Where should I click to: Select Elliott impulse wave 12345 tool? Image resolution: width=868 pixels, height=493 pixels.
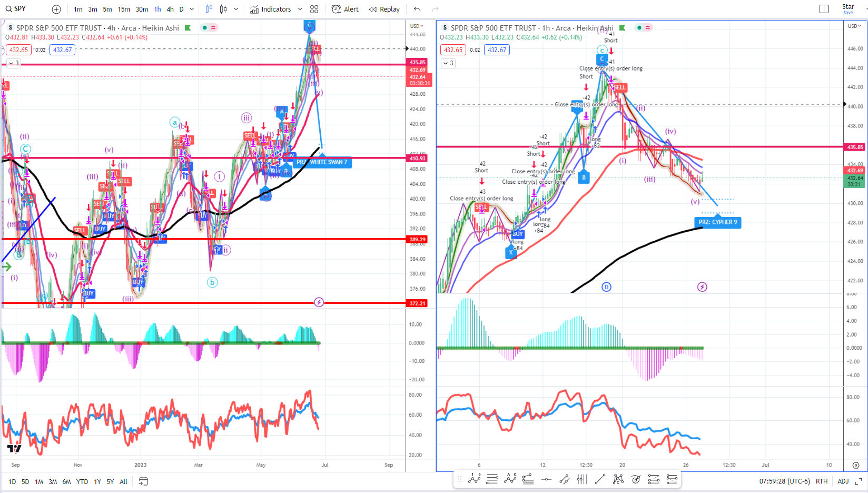point(475,479)
